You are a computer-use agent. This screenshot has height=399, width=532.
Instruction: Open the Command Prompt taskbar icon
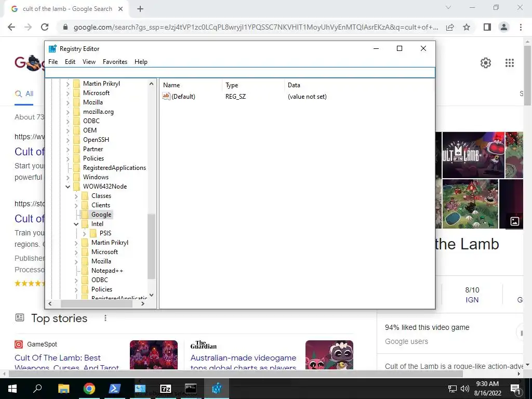click(191, 389)
